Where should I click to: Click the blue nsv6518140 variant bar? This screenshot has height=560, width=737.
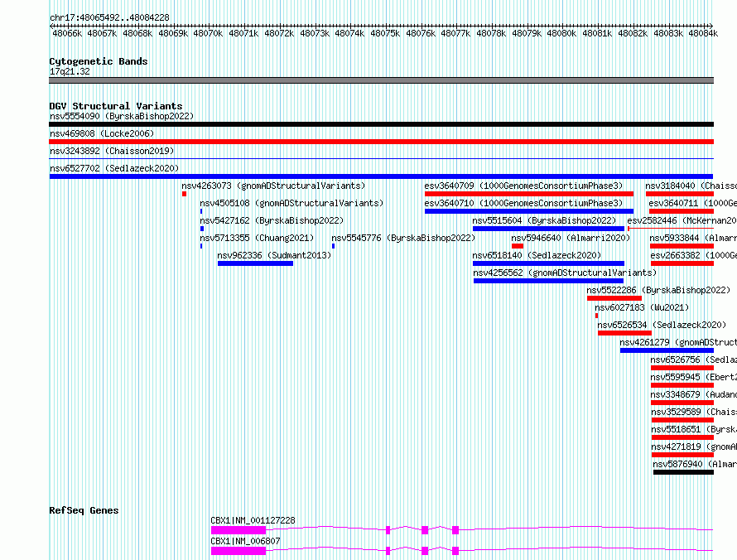point(548,263)
